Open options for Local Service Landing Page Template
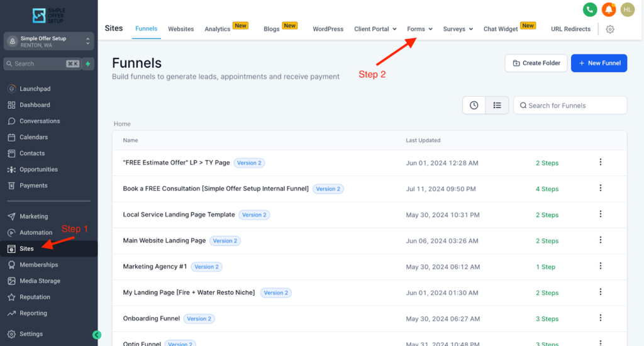 [x=601, y=214]
